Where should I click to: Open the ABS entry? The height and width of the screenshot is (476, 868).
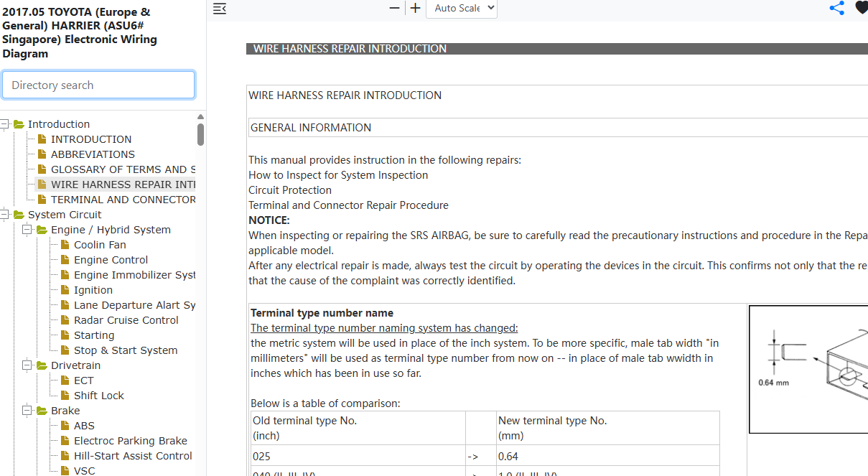(x=84, y=426)
